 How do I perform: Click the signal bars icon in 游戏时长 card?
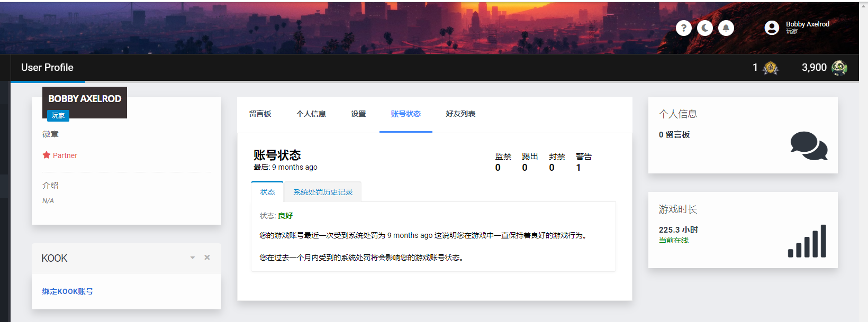(807, 241)
